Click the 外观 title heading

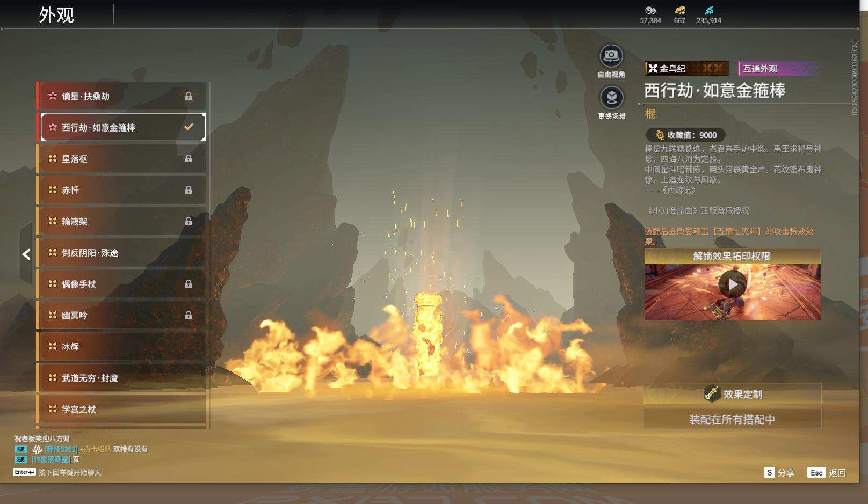coord(56,15)
